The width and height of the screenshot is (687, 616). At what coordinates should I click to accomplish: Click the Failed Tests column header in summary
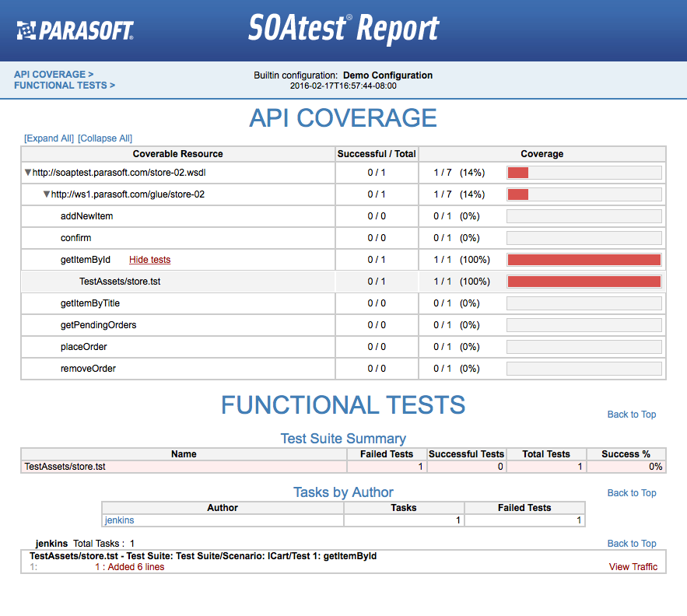coord(387,454)
